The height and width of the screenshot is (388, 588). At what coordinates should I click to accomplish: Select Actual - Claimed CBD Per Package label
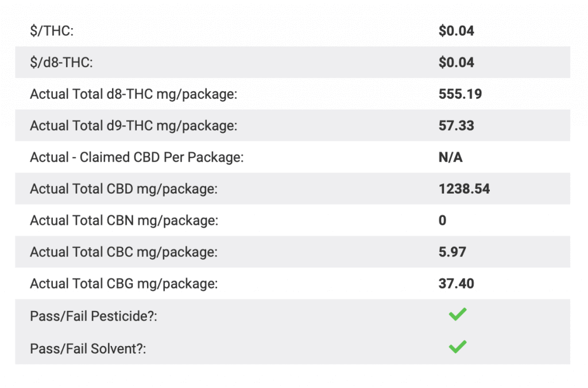[137, 157]
